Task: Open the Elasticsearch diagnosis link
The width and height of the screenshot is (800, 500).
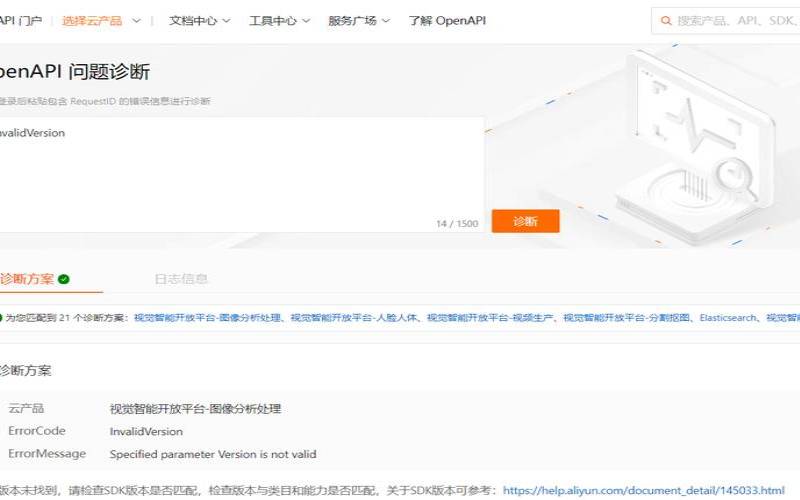Action: click(728, 318)
